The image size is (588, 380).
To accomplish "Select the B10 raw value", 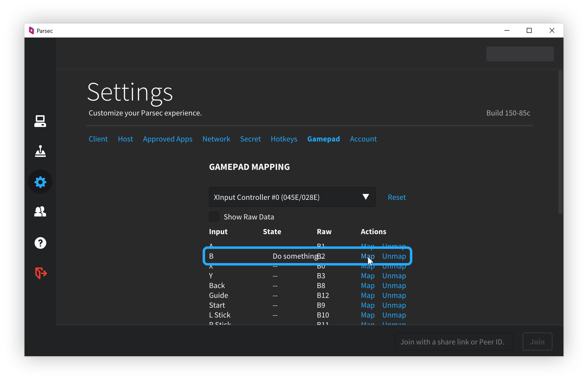I will pyautogui.click(x=323, y=315).
